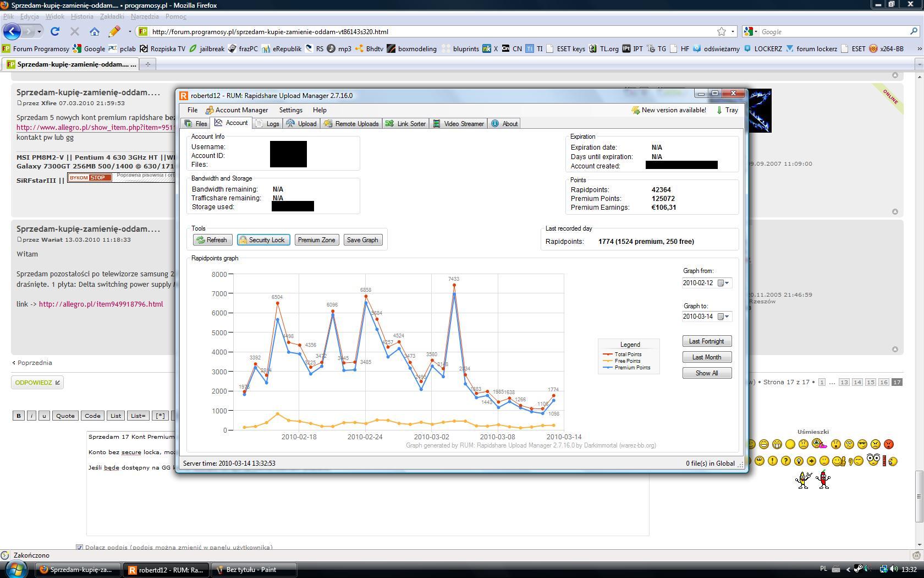Image resolution: width=924 pixels, height=578 pixels.
Task: Open LOCKERZ bookmark
Action: click(763, 48)
